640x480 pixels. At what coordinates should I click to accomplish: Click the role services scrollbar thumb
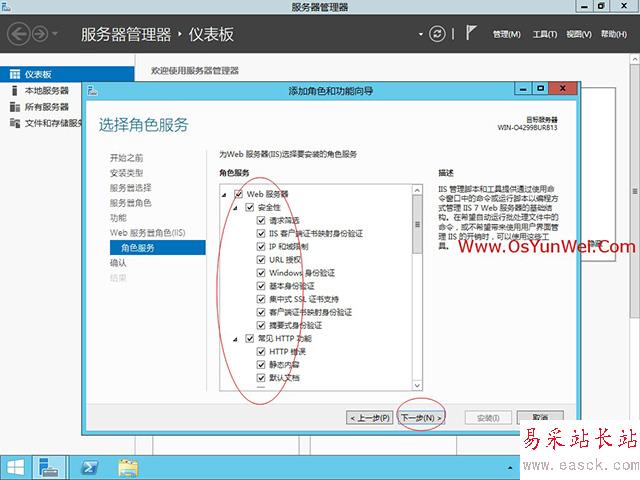click(417, 224)
